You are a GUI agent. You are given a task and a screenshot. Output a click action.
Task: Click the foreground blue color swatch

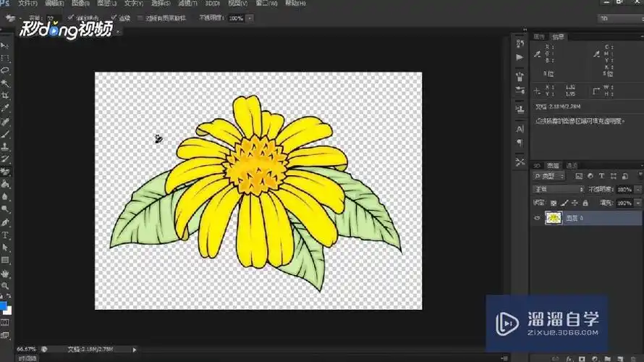(3, 306)
